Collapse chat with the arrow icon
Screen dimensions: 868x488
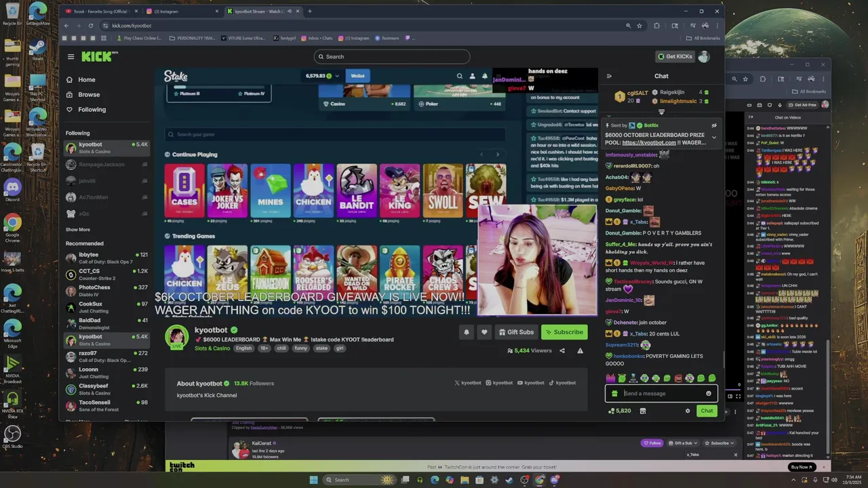(609, 76)
